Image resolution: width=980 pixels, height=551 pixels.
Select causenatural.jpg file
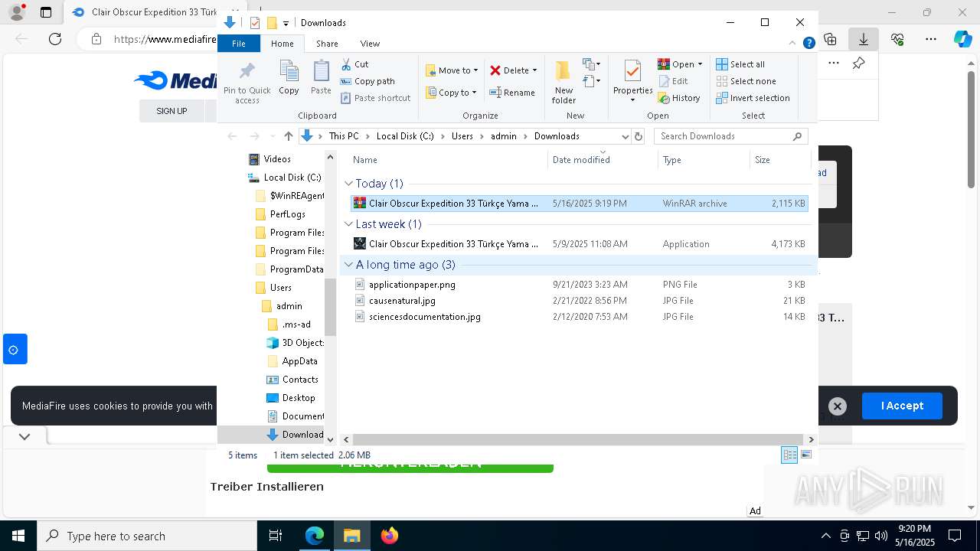[x=579, y=301]
